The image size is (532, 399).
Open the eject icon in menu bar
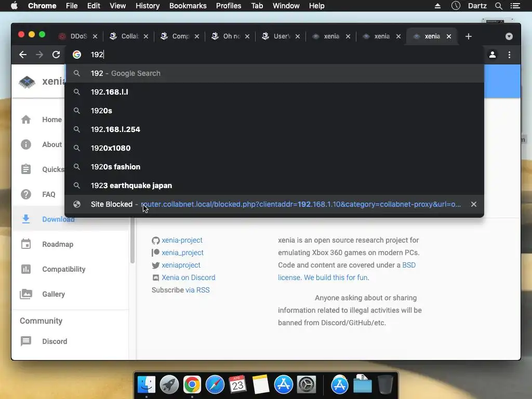(437, 6)
